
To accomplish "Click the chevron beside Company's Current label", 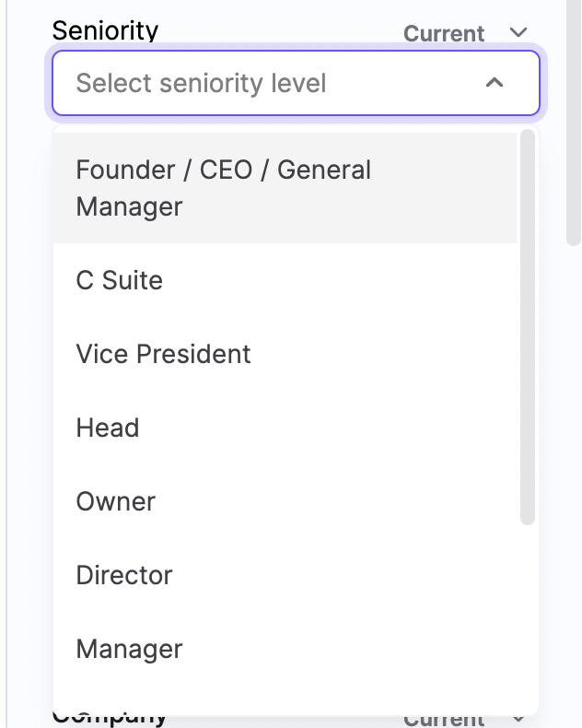I will [x=518, y=718].
